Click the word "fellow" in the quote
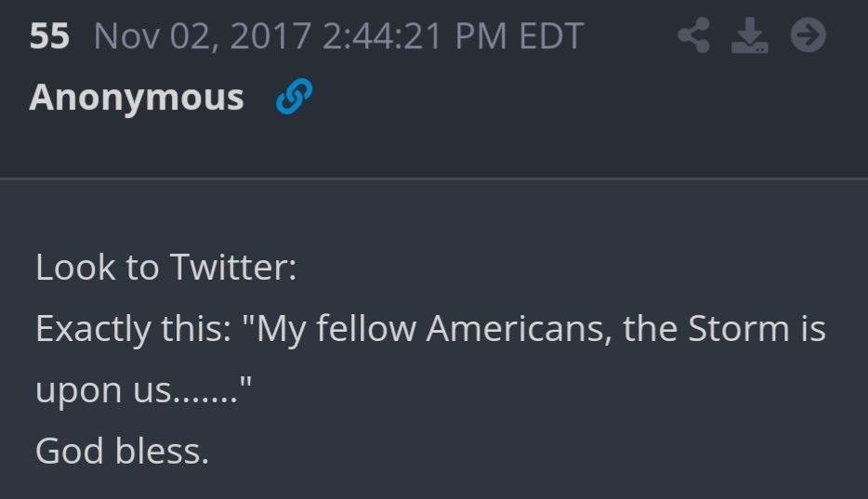Viewport: 868px width, 499px height. [366, 327]
